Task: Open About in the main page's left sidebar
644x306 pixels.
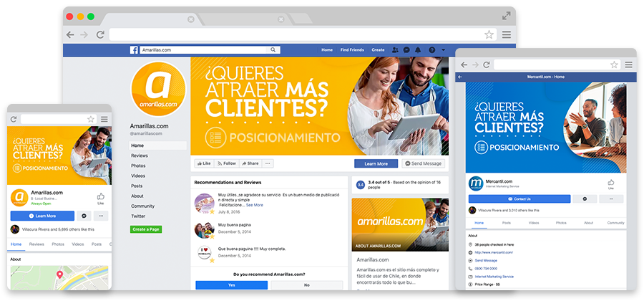Action: coord(137,196)
